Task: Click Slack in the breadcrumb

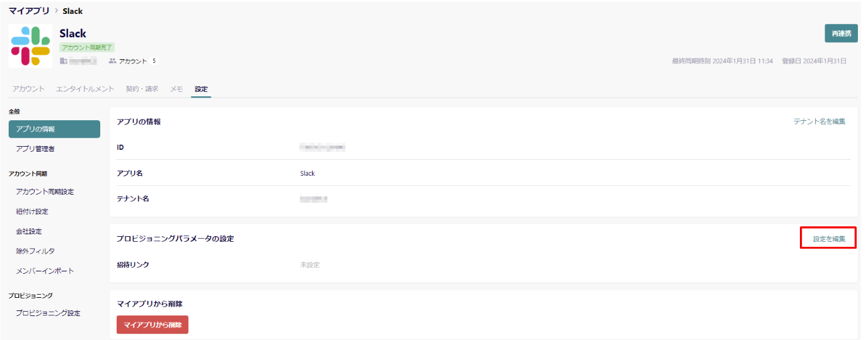Action: click(72, 11)
